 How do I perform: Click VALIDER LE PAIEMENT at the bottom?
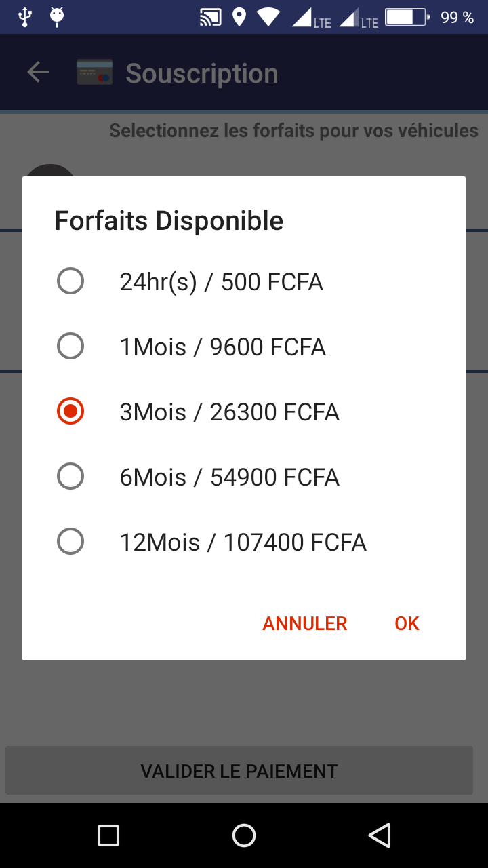pyautogui.click(x=239, y=770)
